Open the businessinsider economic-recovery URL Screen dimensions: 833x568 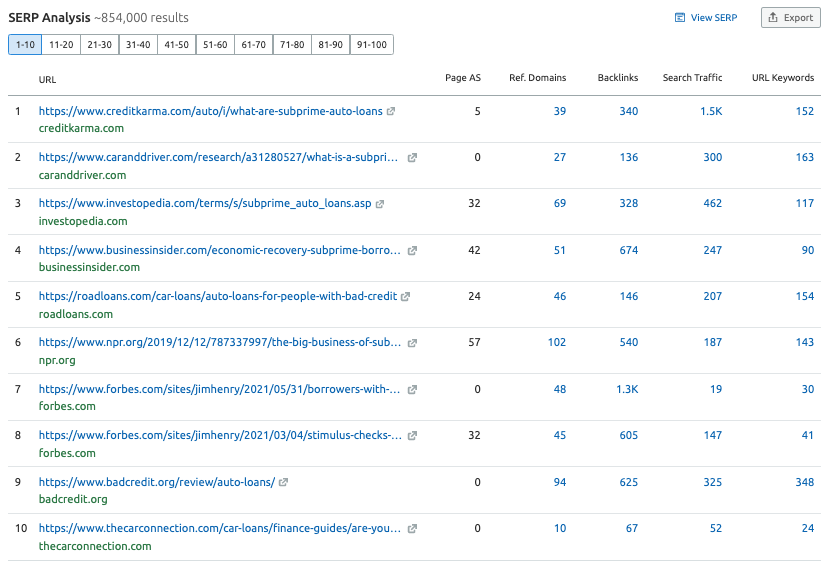click(x=220, y=250)
